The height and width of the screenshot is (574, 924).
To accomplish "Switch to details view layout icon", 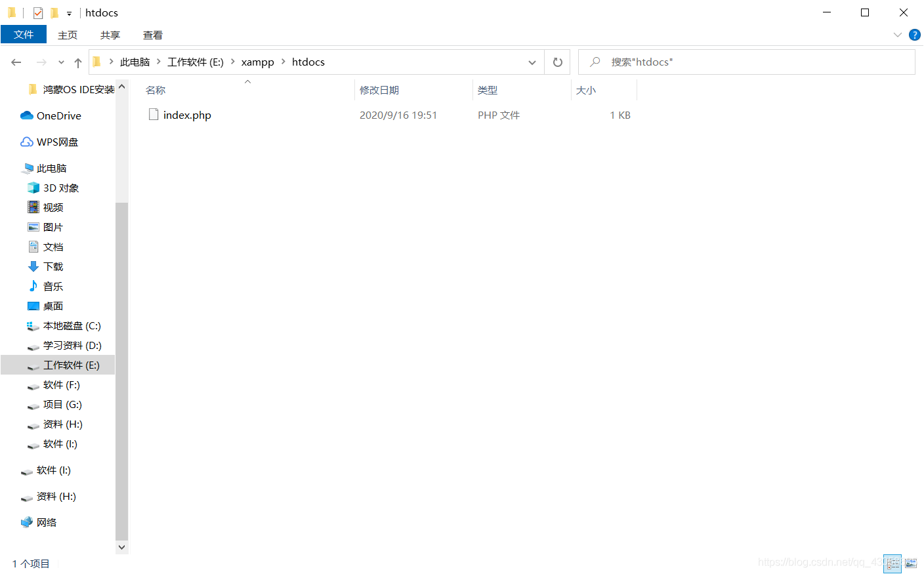I will (x=893, y=564).
